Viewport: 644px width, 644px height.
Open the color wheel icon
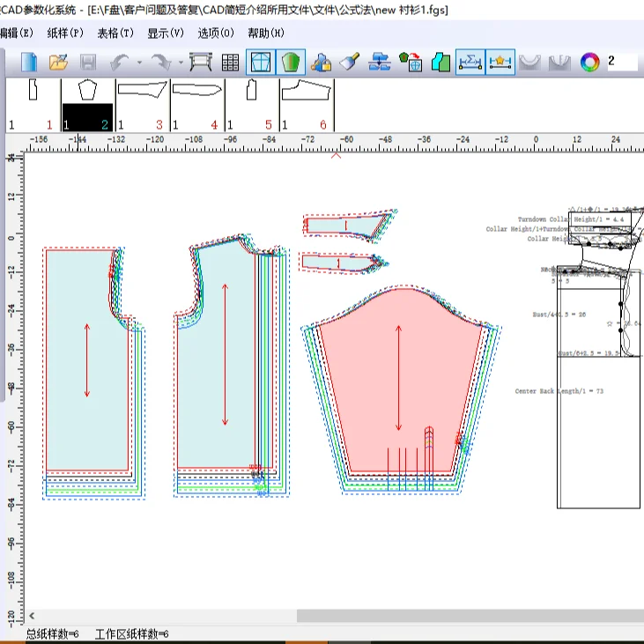tap(589, 63)
